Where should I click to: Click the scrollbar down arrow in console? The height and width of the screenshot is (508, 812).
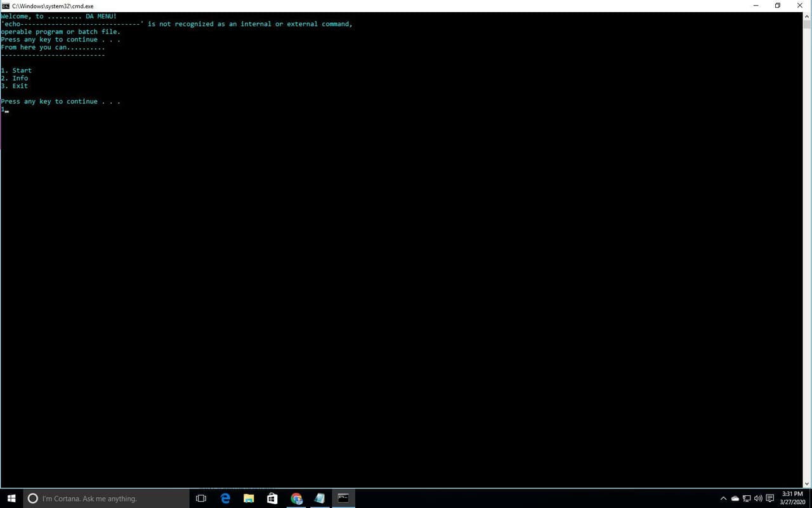click(807, 484)
